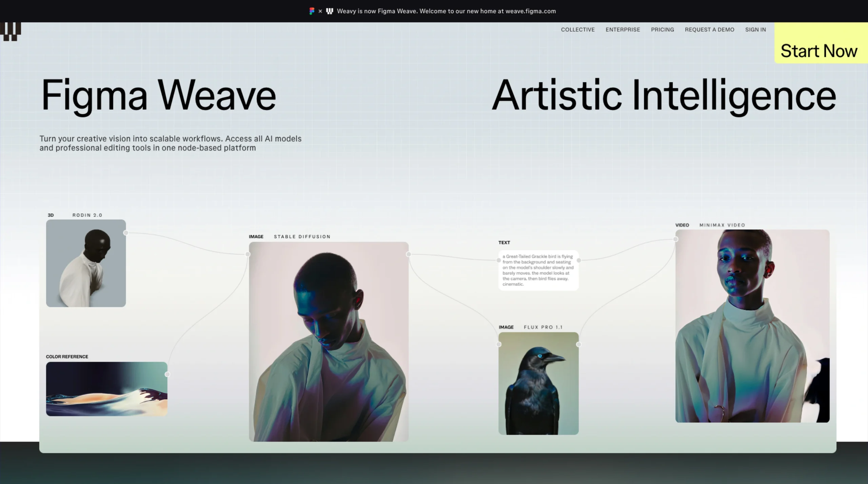Open the Enterprise nav item
Screen dimensions: 868x484
pos(623,30)
